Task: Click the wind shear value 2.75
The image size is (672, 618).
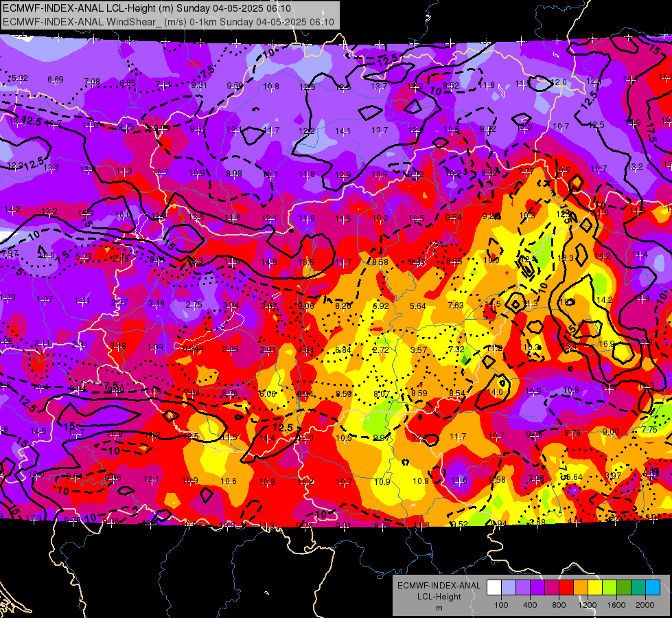Action: pyautogui.click(x=194, y=304)
